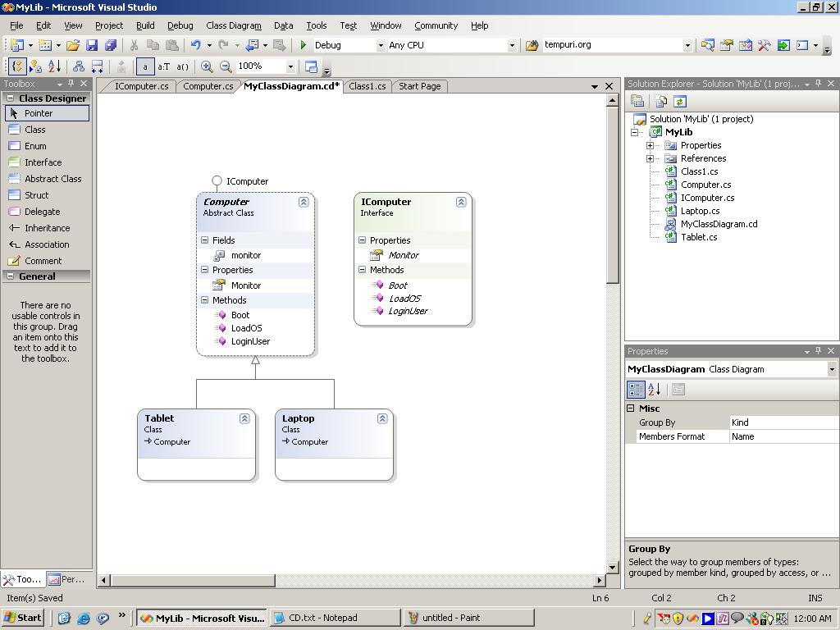
Task: Open the Open File folder icon
Action: (73, 46)
